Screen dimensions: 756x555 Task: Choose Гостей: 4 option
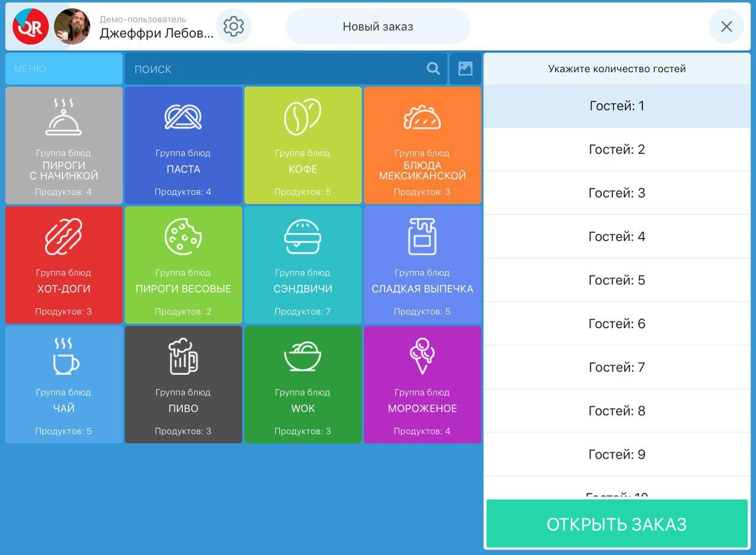click(x=617, y=237)
